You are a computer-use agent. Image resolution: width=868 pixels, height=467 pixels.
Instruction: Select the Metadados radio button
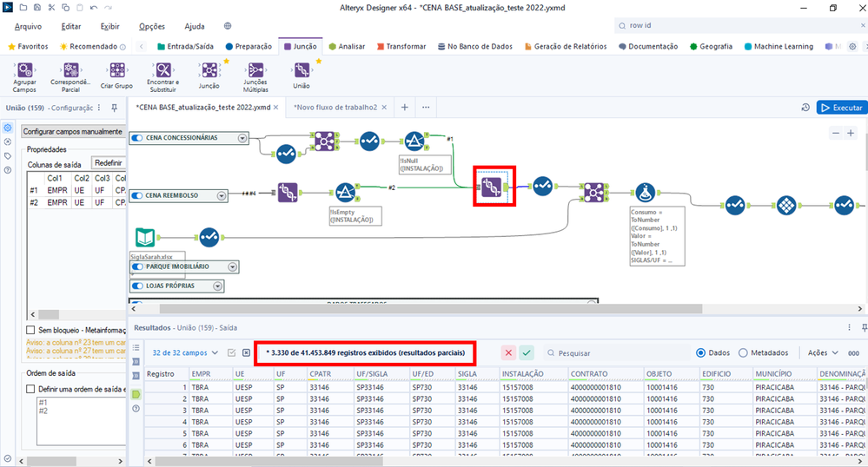coord(743,352)
